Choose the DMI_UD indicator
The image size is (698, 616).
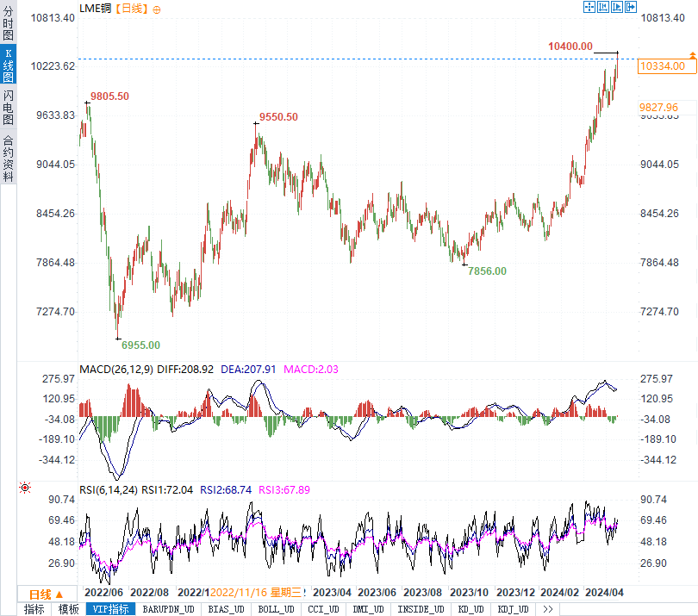tap(368, 609)
